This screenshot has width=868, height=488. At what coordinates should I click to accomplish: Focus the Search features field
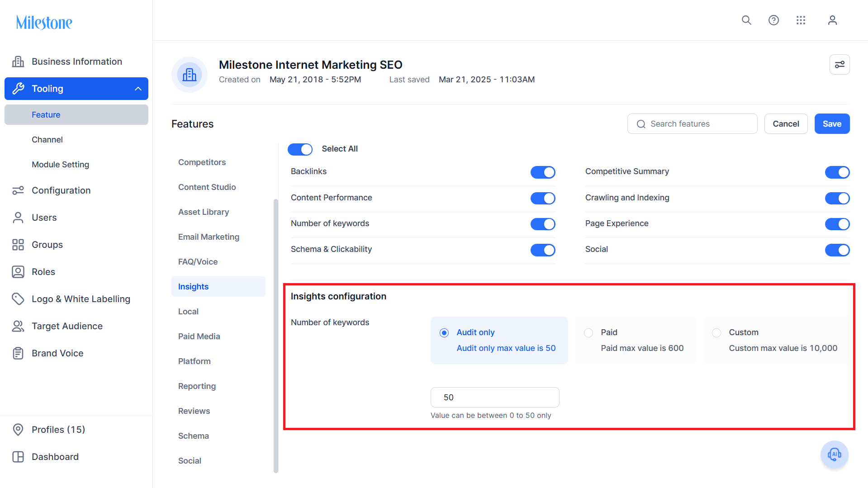[692, 124]
